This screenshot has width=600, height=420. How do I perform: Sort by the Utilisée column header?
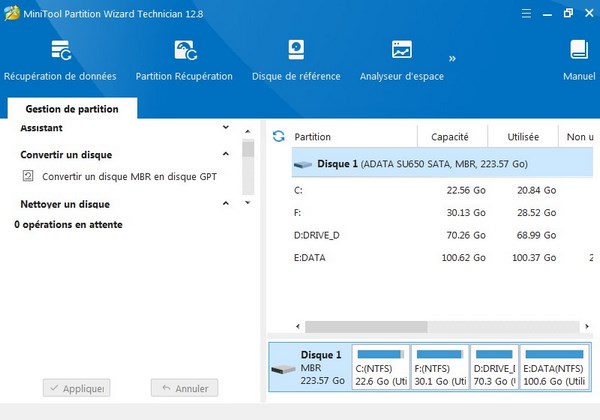pyautogui.click(x=523, y=137)
